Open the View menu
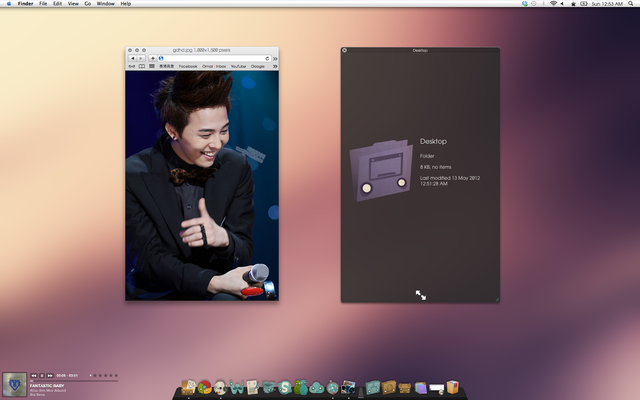 (x=73, y=4)
